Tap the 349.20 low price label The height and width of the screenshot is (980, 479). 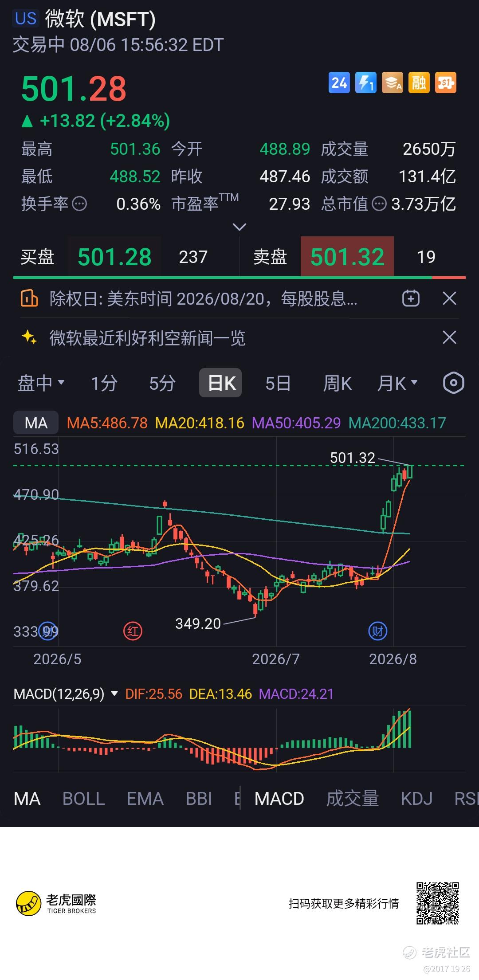[198, 623]
